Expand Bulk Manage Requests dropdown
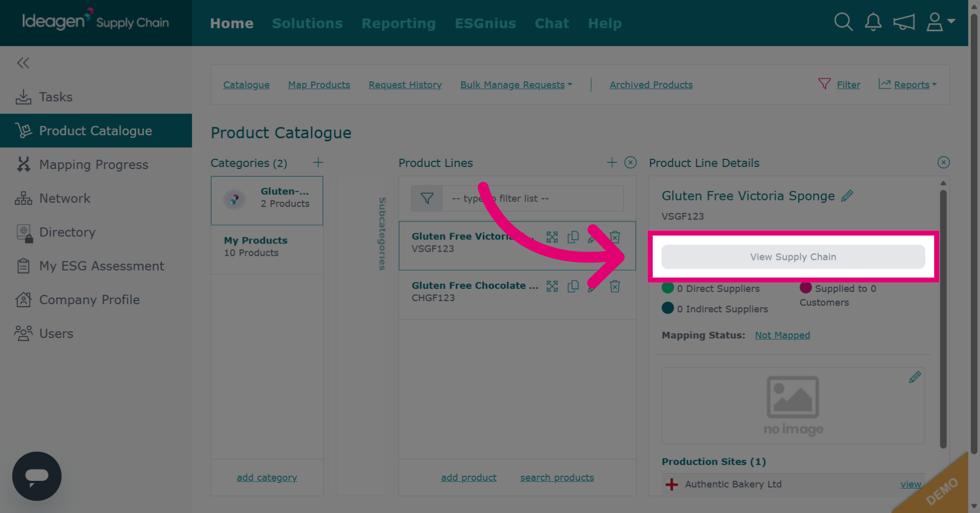 [516, 85]
